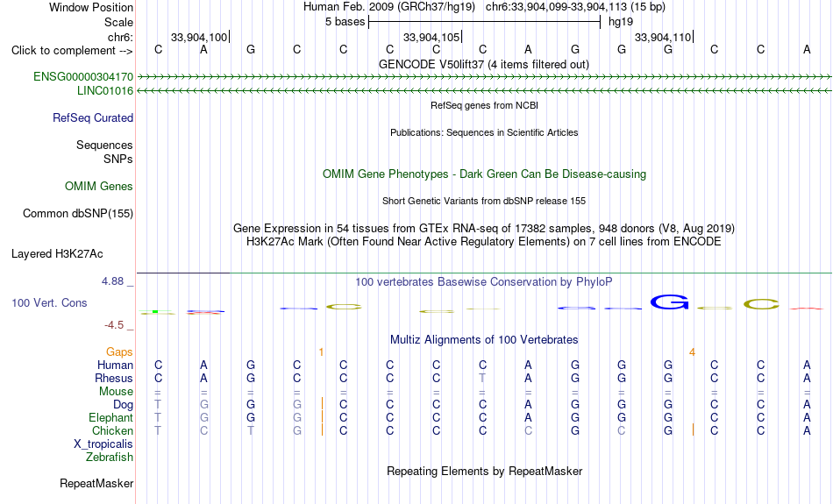Click the orange insertion bar in the Dog row

click(x=322, y=403)
